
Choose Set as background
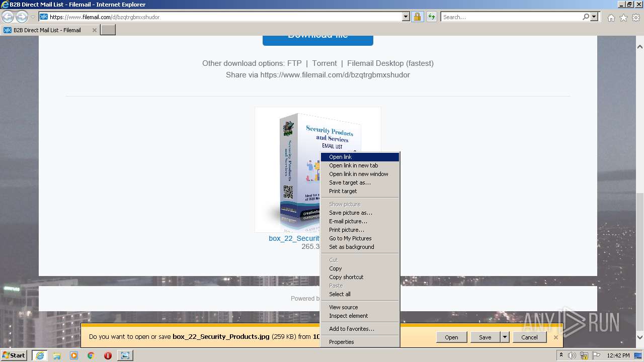[360, 247]
